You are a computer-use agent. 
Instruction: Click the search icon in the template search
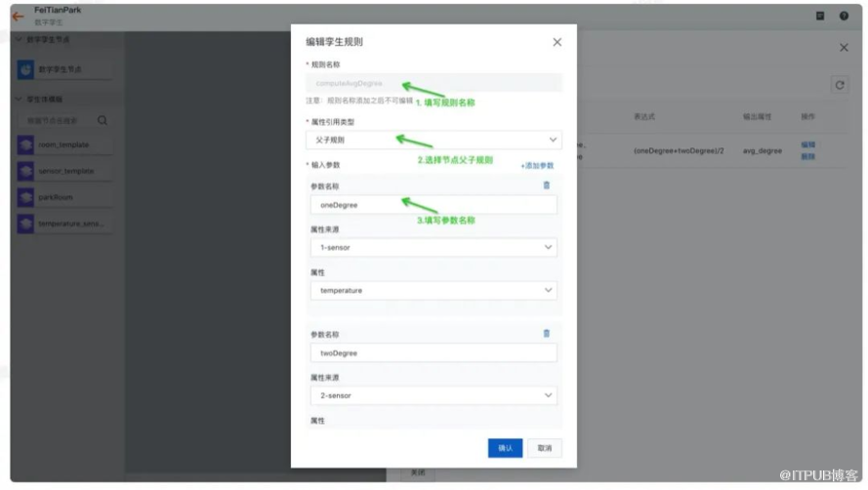tap(103, 120)
